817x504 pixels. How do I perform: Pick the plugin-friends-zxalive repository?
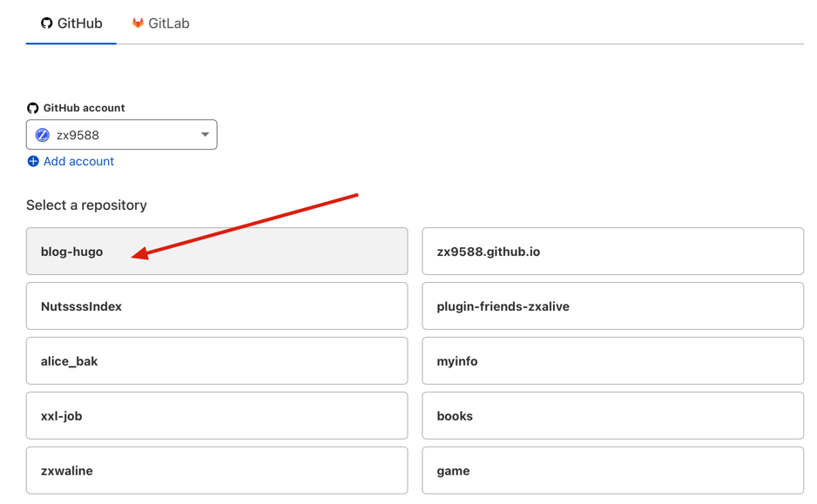pyautogui.click(x=612, y=306)
